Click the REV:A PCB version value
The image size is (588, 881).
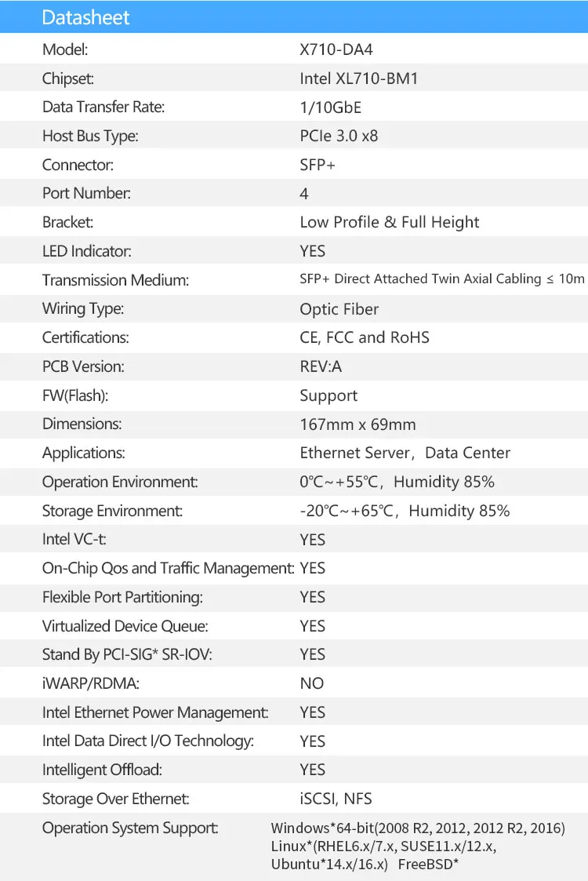pyautogui.click(x=321, y=366)
